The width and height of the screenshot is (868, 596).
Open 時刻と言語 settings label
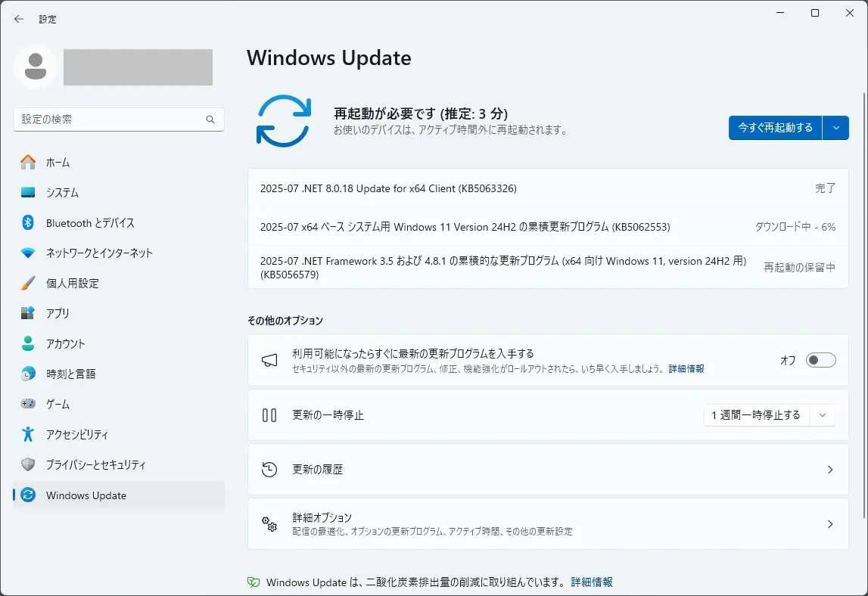pyautogui.click(x=71, y=374)
